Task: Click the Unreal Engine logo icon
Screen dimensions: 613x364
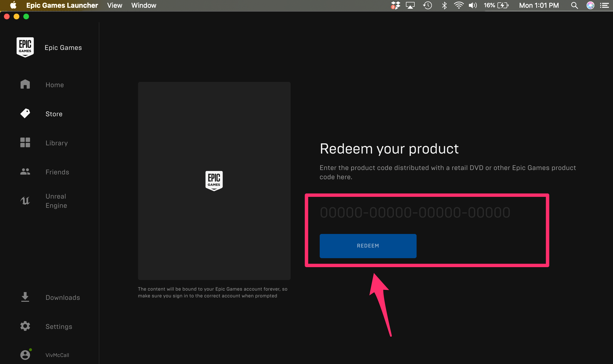Action: pos(25,201)
